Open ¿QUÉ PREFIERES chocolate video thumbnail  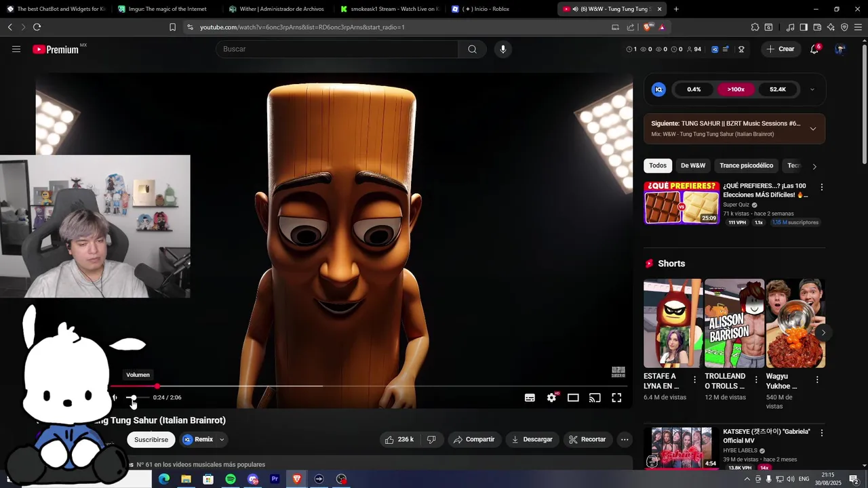point(682,202)
